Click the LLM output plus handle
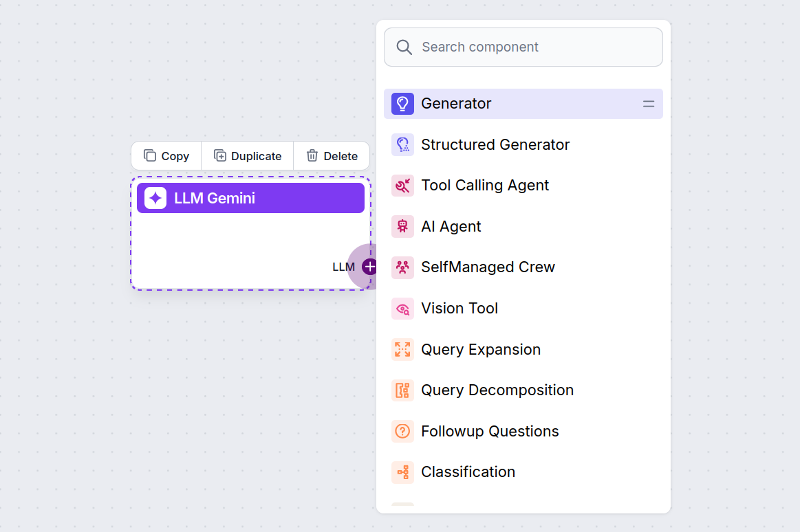Screen dimensions: 800x532 click(x=370, y=267)
